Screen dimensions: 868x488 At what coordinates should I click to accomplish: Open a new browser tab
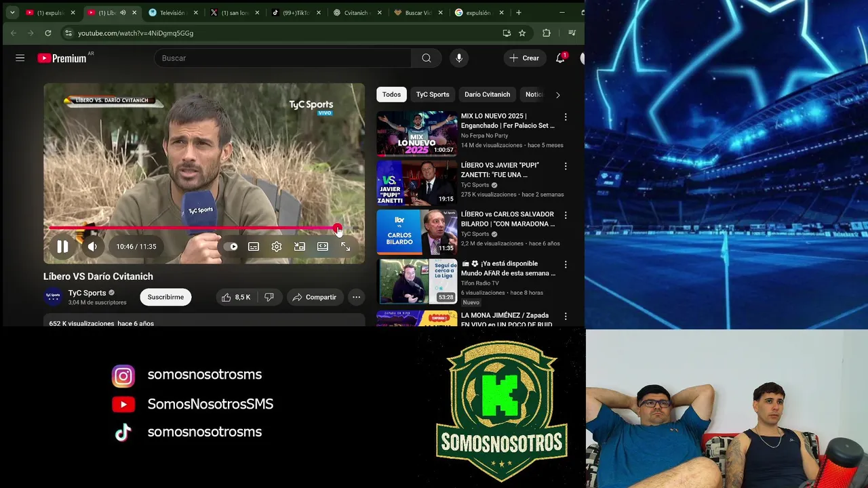(x=519, y=12)
